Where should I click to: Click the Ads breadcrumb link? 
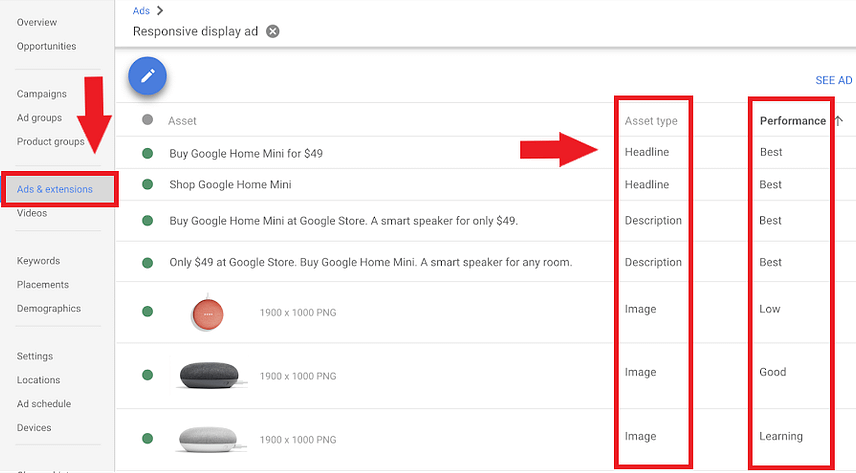[141, 10]
